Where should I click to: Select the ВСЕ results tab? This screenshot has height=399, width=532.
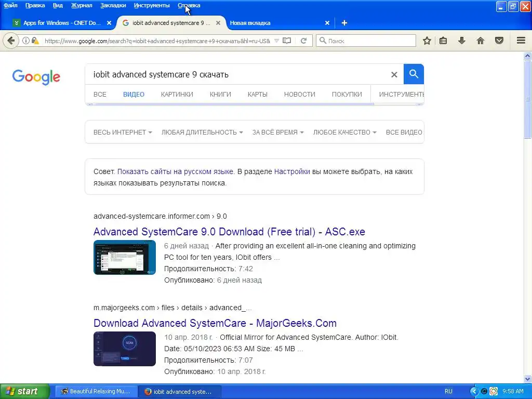[100, 95]
